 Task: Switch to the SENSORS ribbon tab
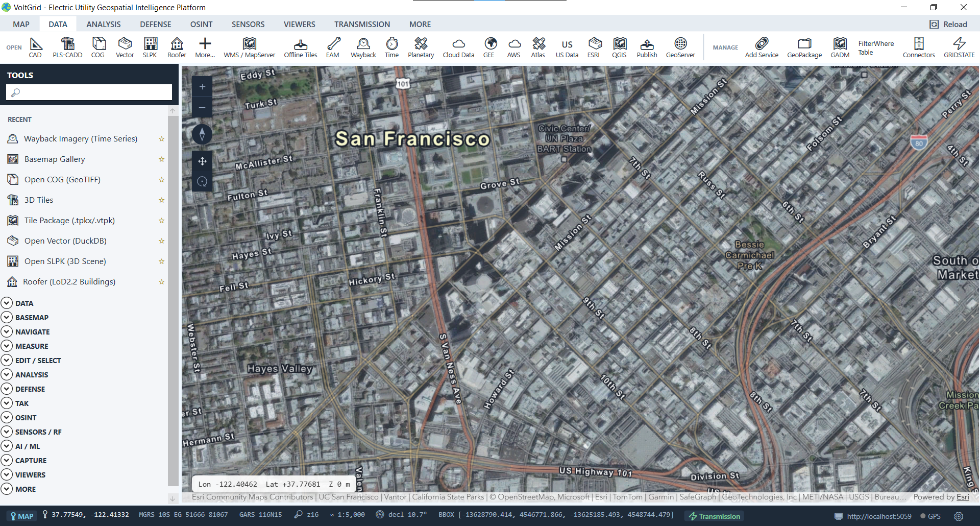[248, 24]
